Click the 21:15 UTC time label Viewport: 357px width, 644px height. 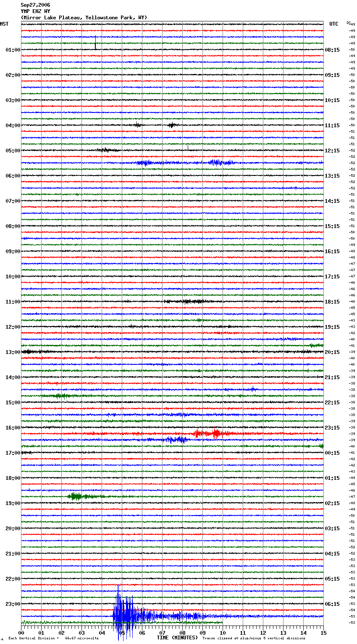pyautogui.click(x=332, y=377)
